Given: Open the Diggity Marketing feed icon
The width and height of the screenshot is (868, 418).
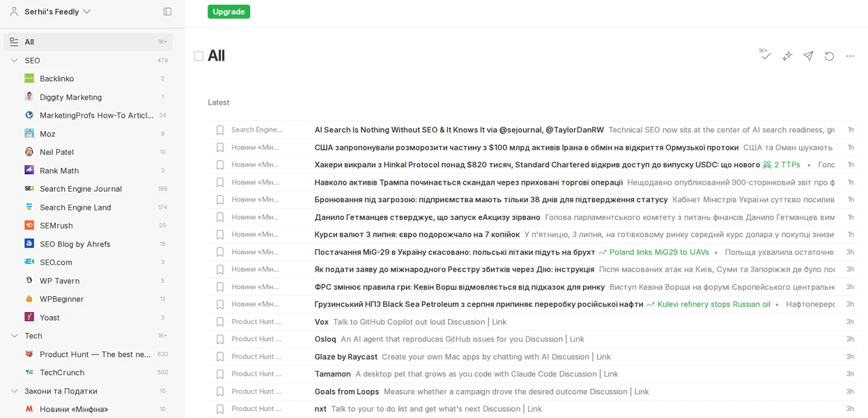Looking at the screenshot, I should [x=29, y=97].
